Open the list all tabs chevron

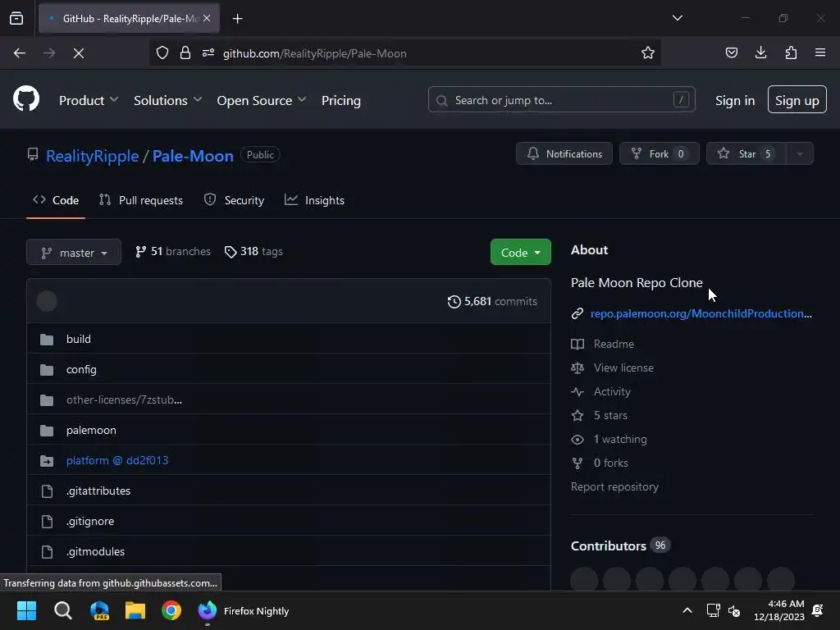point(677,18)
